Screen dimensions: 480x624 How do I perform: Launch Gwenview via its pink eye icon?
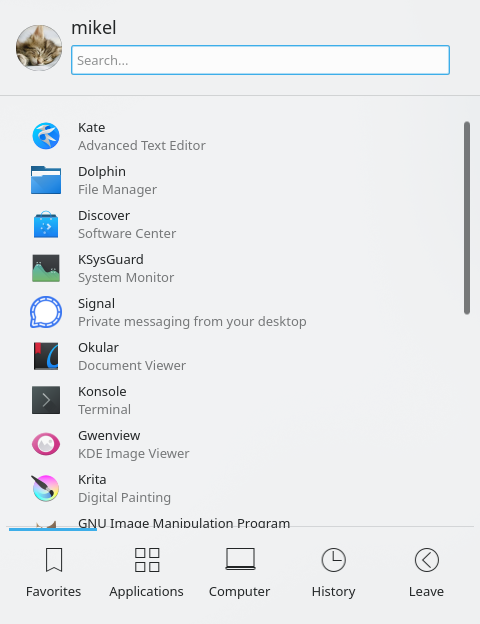[46, 444]
